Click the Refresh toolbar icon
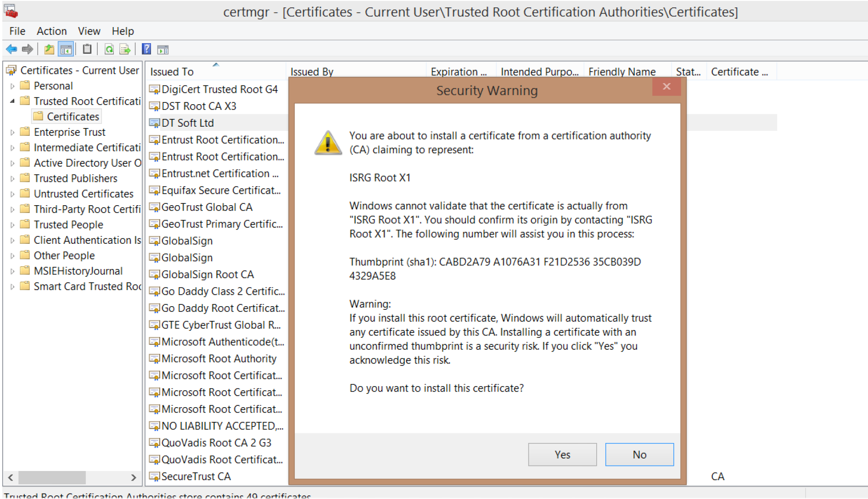868x499 pixels. click(109, 49)
